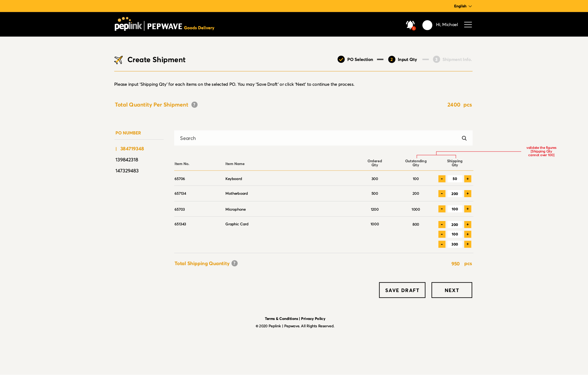Expand the English language dropdown

(x=463, y=6)
